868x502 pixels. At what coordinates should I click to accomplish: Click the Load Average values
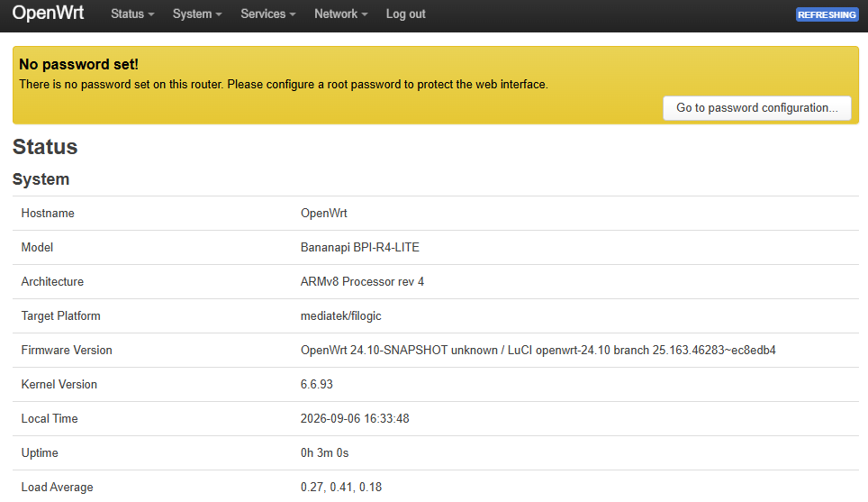point(341,487)
